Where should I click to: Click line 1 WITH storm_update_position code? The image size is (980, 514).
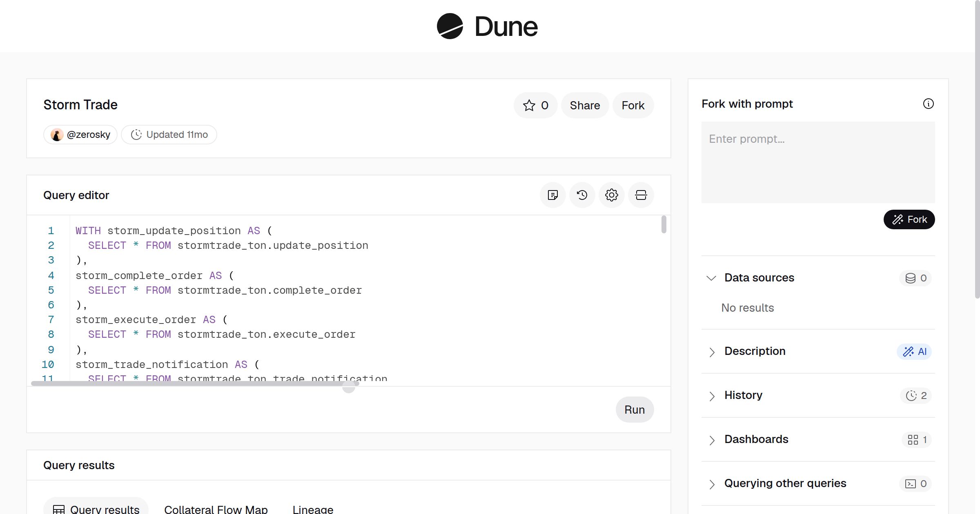(174, 231)
